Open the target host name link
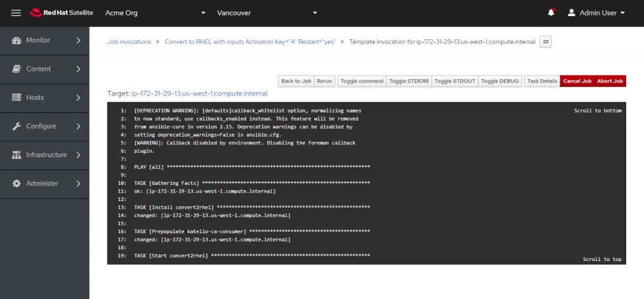Image resolution: width=644 pixels, height=299 pixels. coord(199,94)
